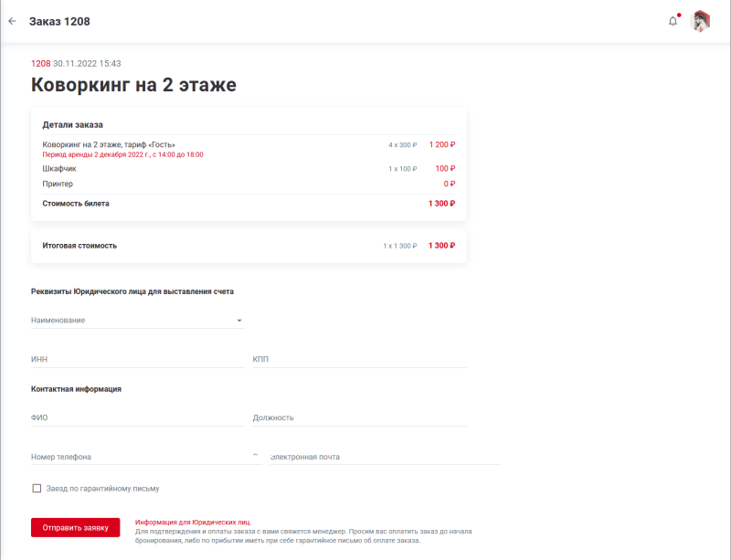Click the Отправить заявку button
This screenshot has width=731, height=560.
tap(75, 527)
